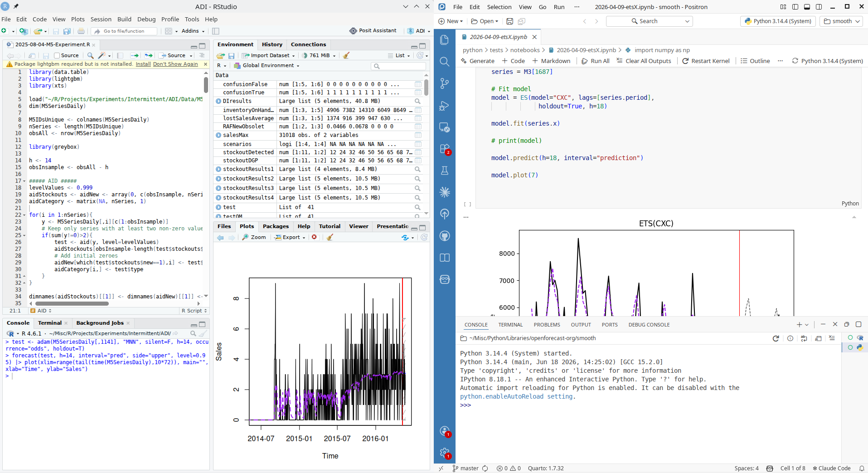868x473 pixels.
Task: Select R session indicator in Positron console
Action: (855, 338)
